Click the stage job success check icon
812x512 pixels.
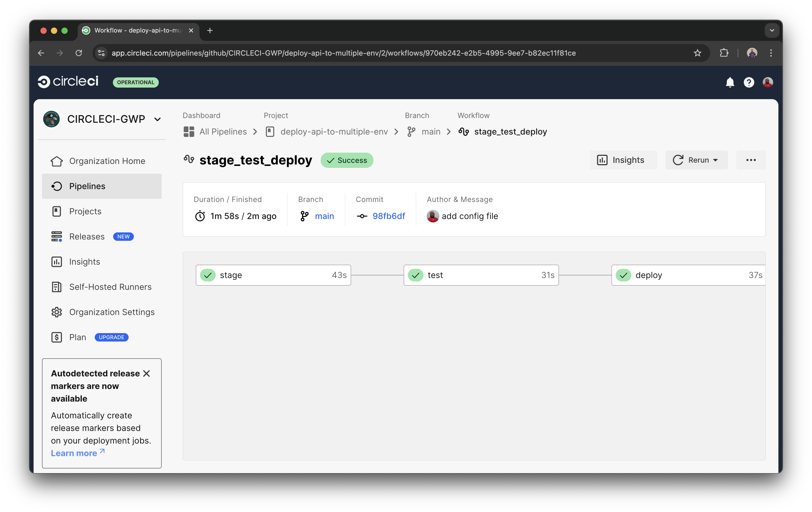click(208, 275)
